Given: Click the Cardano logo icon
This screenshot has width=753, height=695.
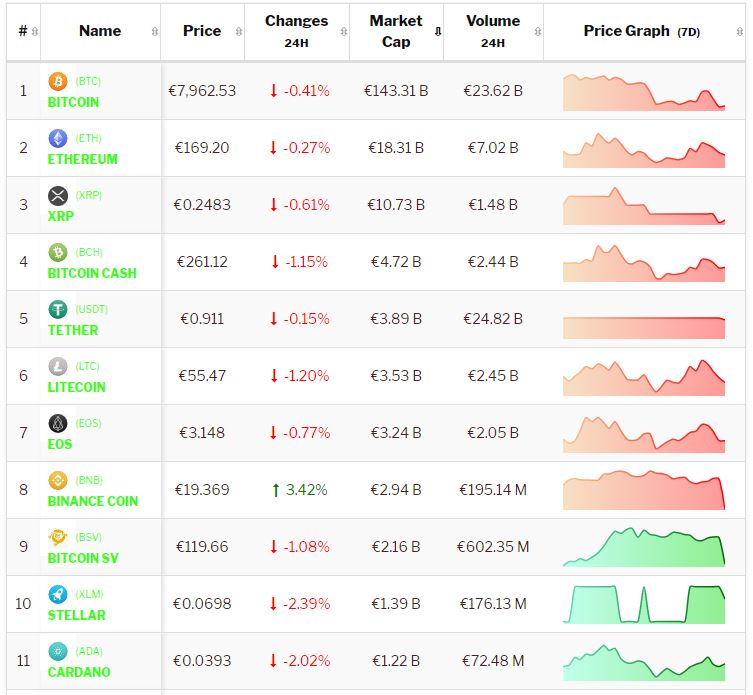Looking at the screenshot, I should coord(57,651).
